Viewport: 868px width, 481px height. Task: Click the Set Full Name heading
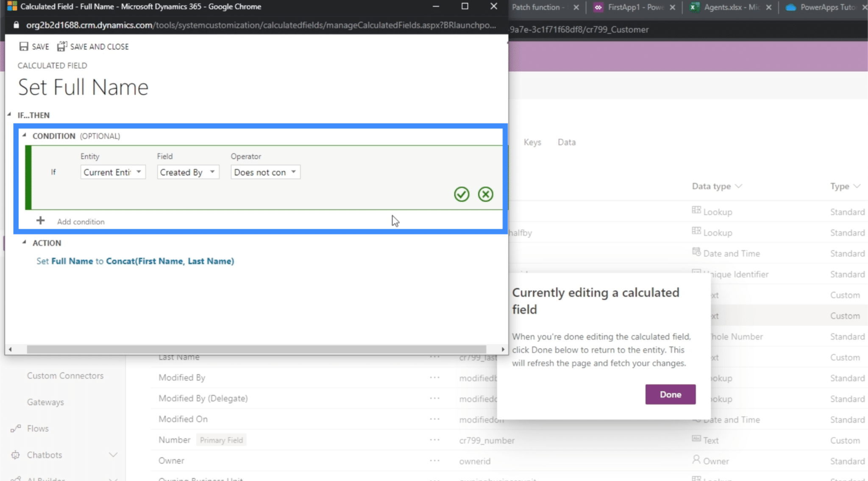click(x=83, y=87)
